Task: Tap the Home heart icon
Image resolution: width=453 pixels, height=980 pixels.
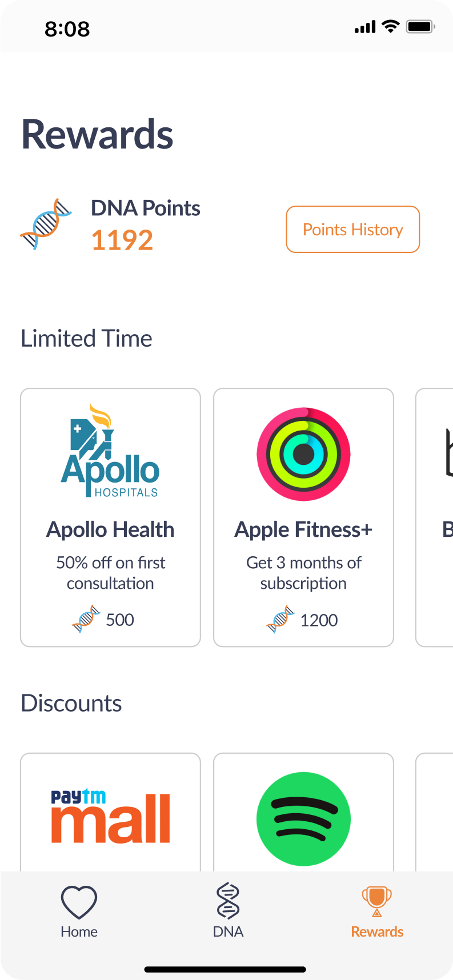Action: 79,902
